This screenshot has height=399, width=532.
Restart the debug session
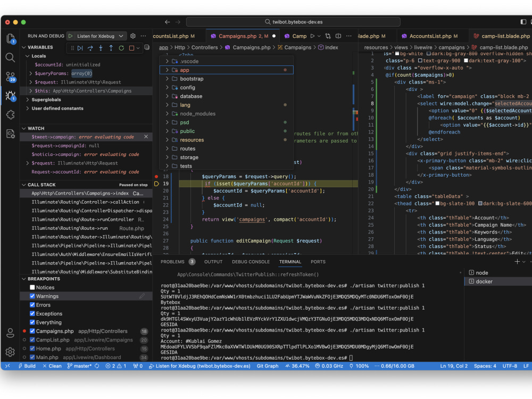click(121, 48)
